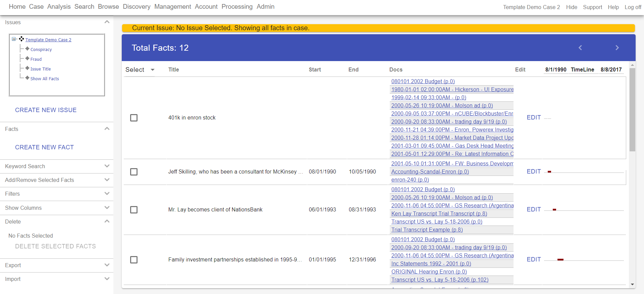Click the Fraud issue diamond icon
Image resolution: width=644 pixels, height=294 pixels.
[x=28, y=58]
